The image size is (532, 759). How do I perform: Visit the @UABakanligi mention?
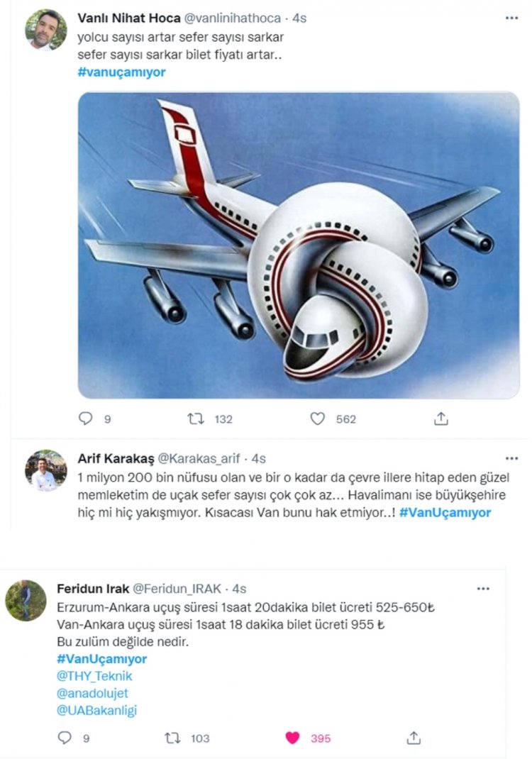[96, 710]
